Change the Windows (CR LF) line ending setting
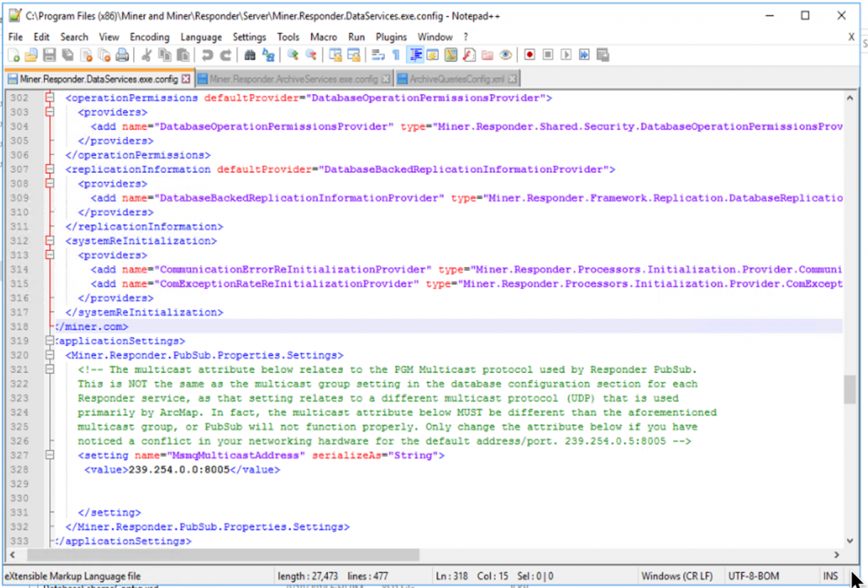 [678, 575]
